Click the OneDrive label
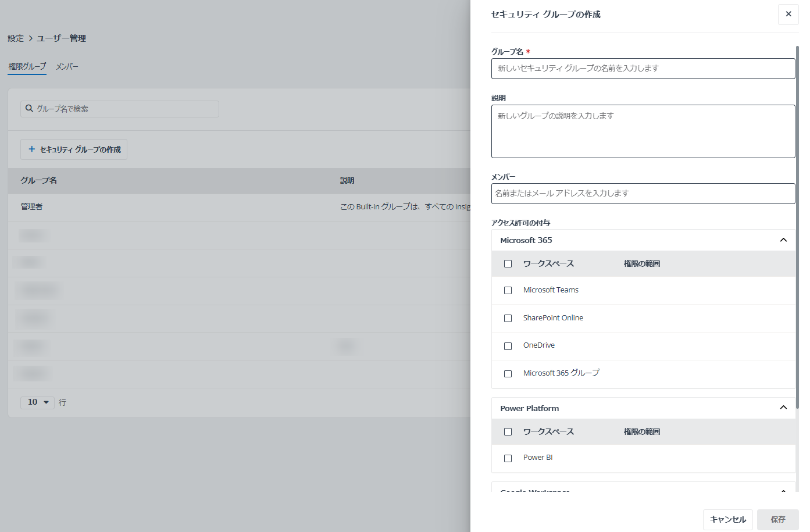 pyautogui.click(x=539, y=345)
